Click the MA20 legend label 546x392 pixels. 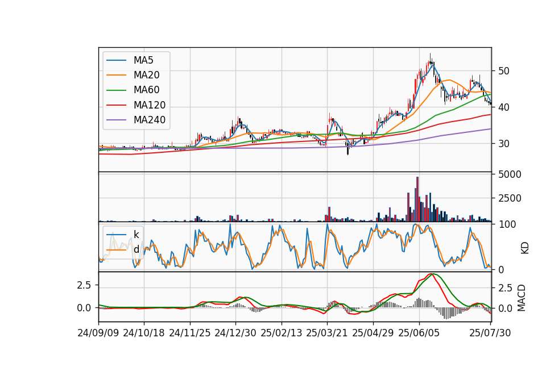(x=146, y=75)
